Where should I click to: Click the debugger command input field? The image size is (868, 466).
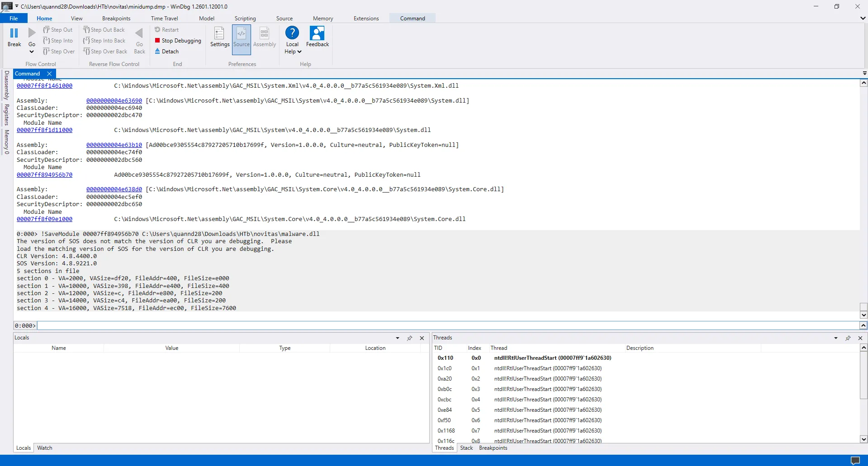click(448, 325)
